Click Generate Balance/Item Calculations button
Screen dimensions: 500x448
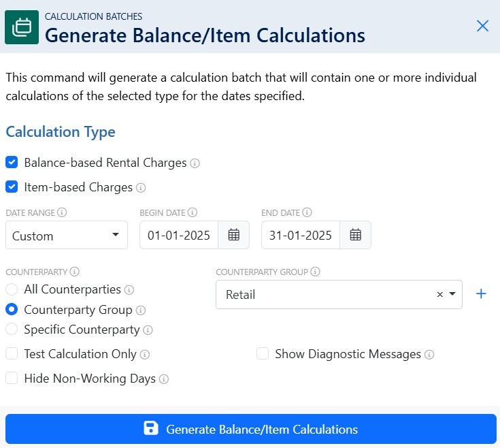point(251,429)
